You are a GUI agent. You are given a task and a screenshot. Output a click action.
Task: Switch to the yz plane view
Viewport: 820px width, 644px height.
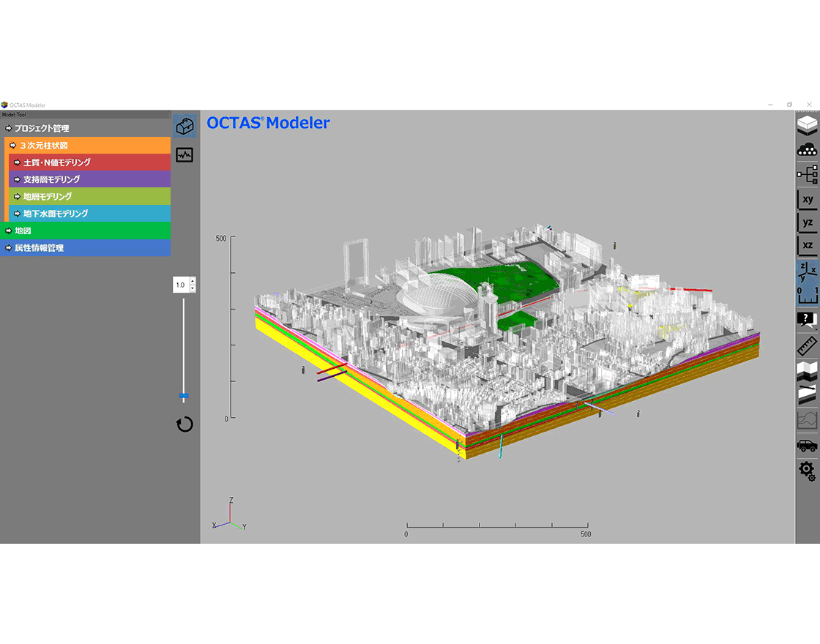click(x=807, y=222)
